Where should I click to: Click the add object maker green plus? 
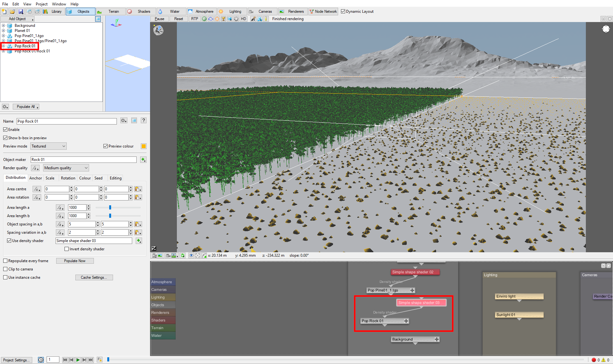(x=143, y=160)
